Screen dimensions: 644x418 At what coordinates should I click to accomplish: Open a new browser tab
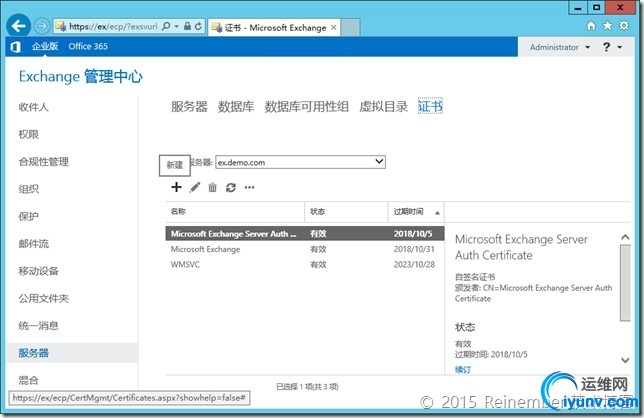click(x=350, y=28)
